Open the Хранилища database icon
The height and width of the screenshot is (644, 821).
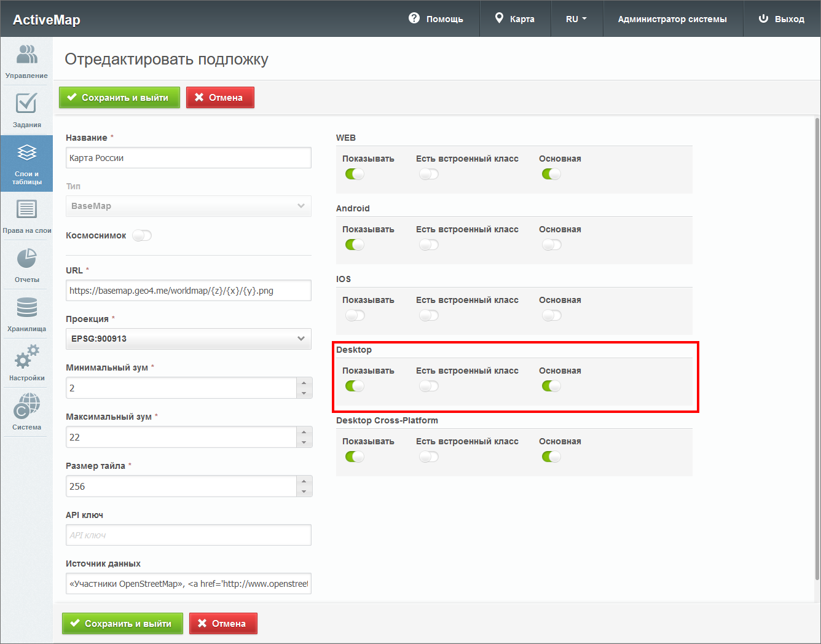tap(26, 308)
